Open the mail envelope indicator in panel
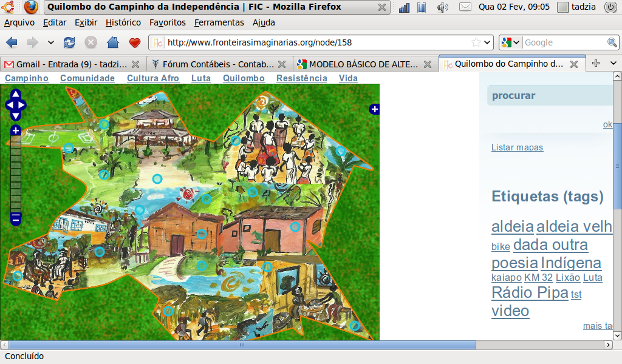 coord(465,7)
